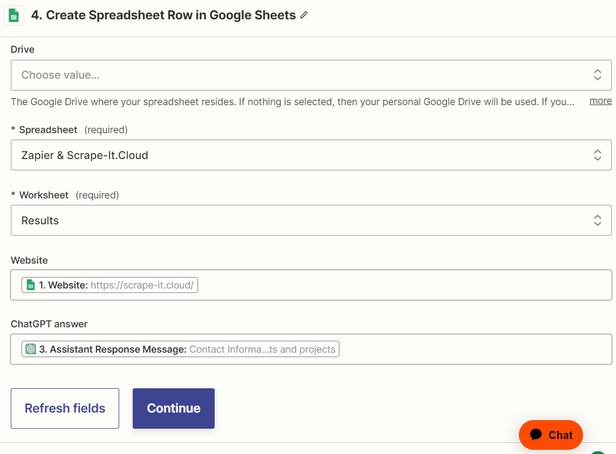This screenshot has width=616, height=454.
Task: Click the step title 'Create Spreadsheet Row in Google Sheets'
Action: pyautogui.click(x=165, y=15)
